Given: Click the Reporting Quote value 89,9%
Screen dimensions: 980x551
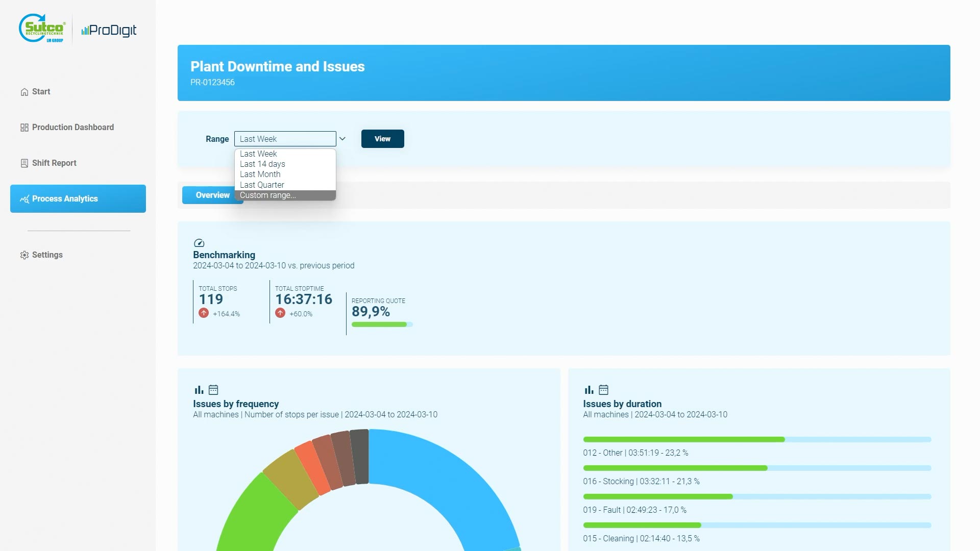Looking at the screenshot, I should tap(371, 312).
